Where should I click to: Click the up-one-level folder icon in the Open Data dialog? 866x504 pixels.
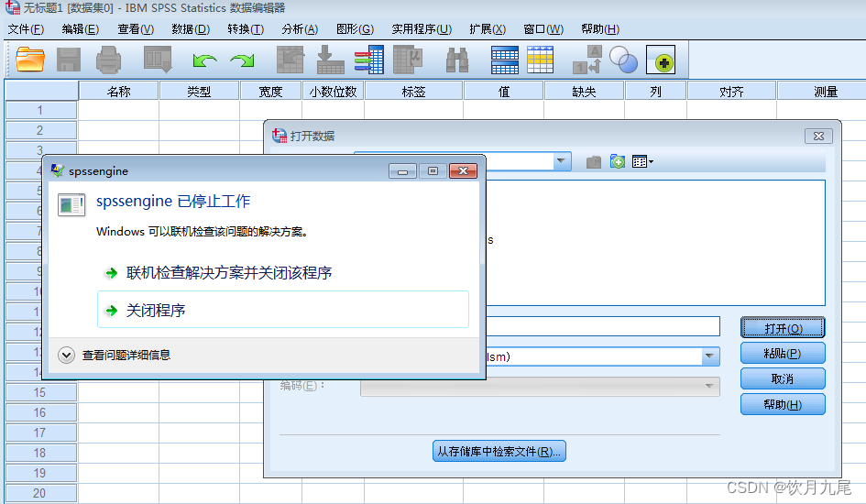coord(594,162)
